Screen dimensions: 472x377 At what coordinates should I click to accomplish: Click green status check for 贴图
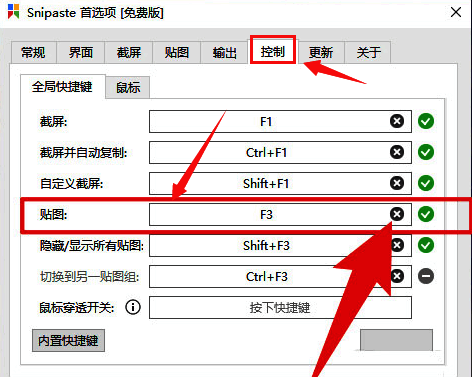click(x=426, y=214)
